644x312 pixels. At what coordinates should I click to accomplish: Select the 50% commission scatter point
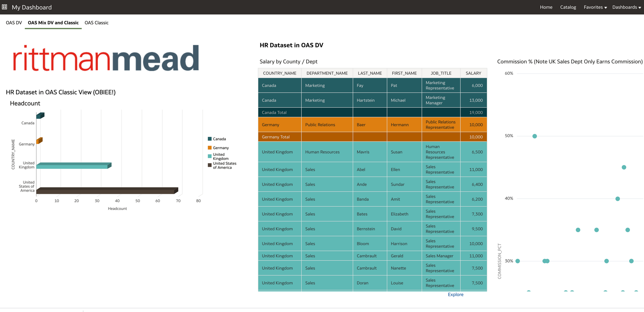point(535,136)
